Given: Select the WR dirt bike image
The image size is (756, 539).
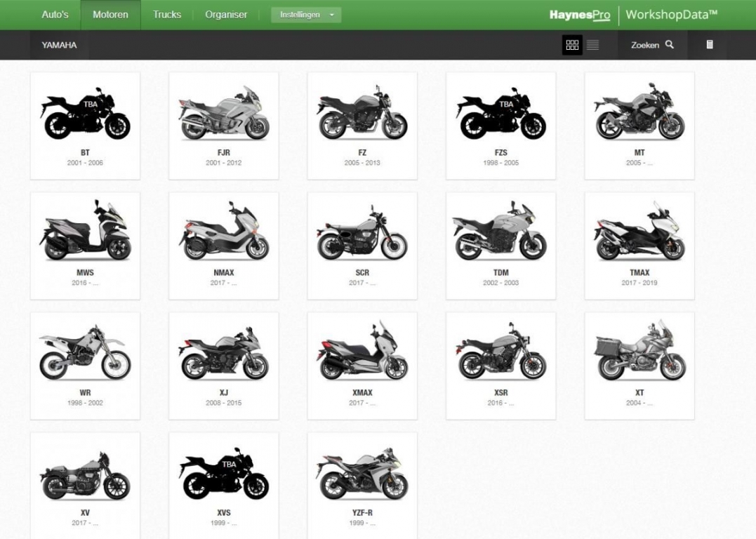Looking at the screenshot, I should [x=85, y=352].
